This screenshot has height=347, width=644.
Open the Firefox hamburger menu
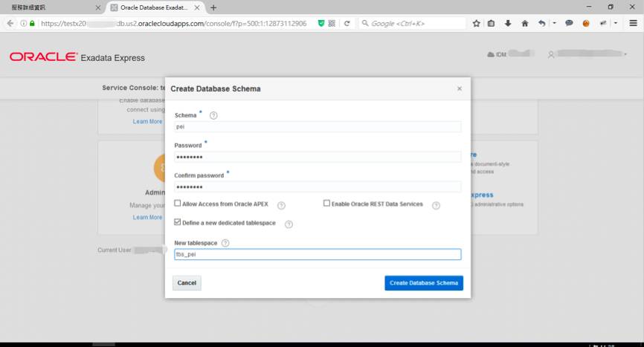pyautogui.click(x=634, y=23)
